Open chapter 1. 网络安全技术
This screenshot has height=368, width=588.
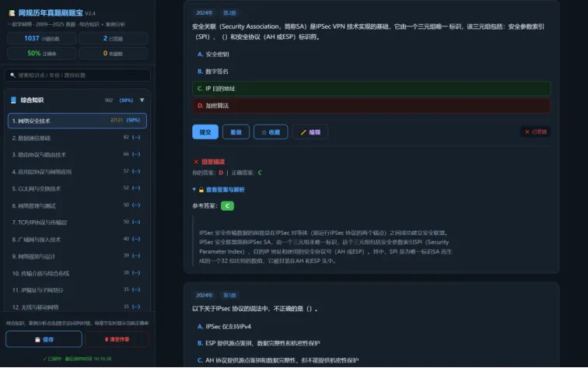pos(77,121)
